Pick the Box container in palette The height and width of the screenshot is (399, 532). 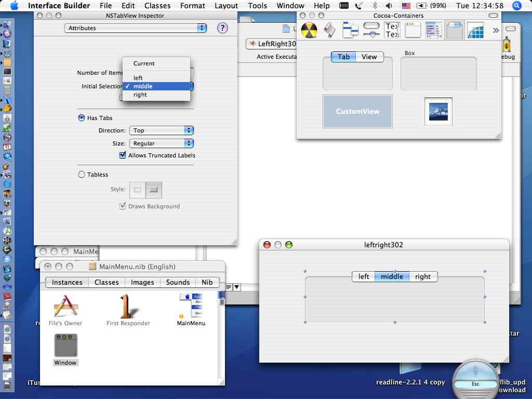pyautogui.click(x=438, y=73)
